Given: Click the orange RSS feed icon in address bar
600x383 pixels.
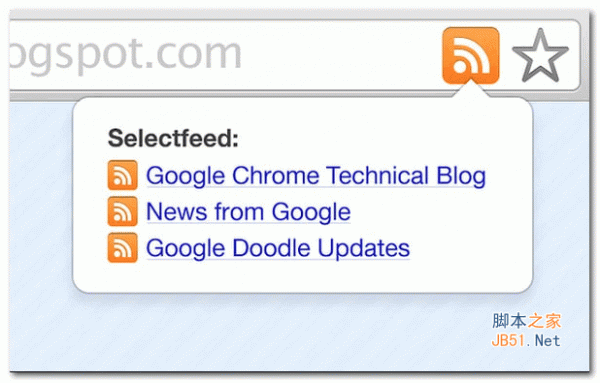Looking at the screenshot, I should click(x=471, y=55).
